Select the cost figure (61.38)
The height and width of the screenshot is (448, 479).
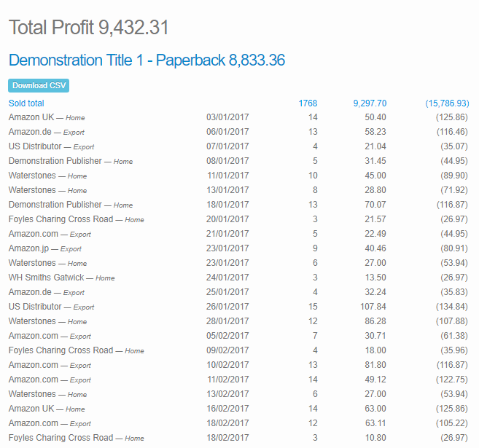[454, 336]
